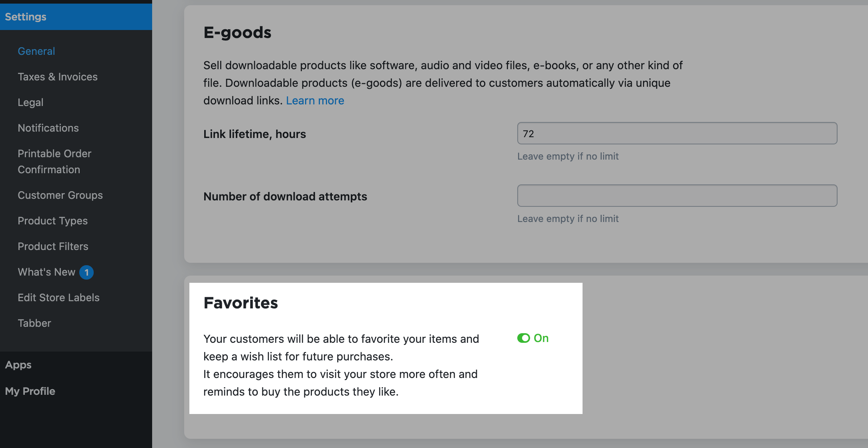Click the green On toggle switch

click(524, 338)
